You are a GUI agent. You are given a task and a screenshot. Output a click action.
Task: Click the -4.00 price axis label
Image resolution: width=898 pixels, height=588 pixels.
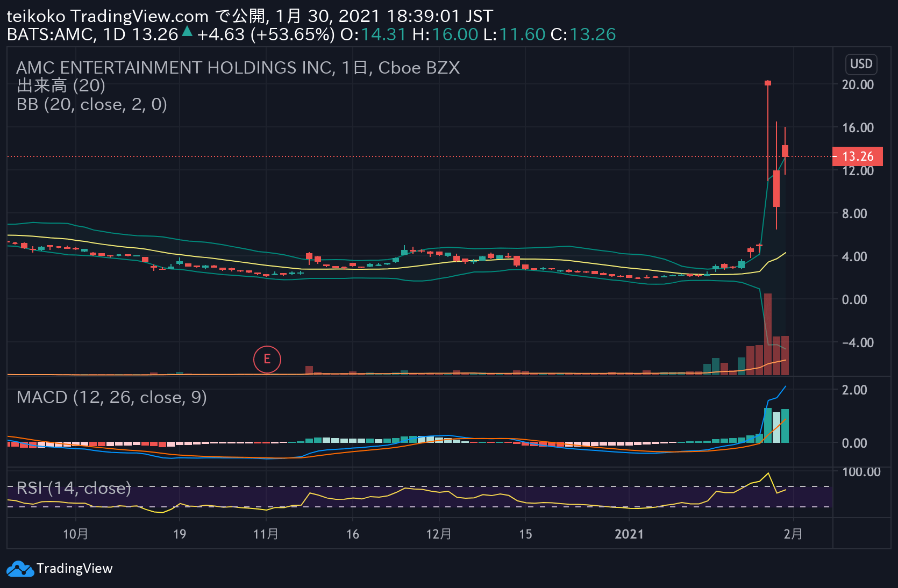858,343
